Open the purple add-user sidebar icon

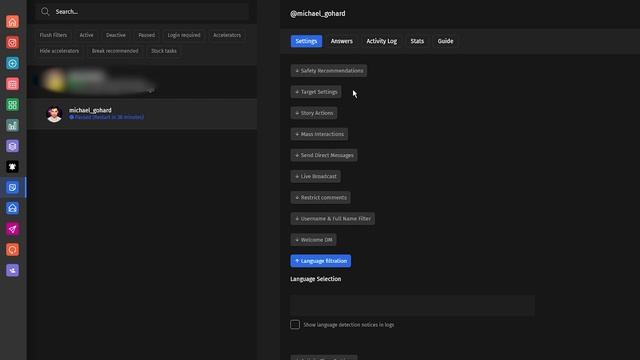pos(12,270)
